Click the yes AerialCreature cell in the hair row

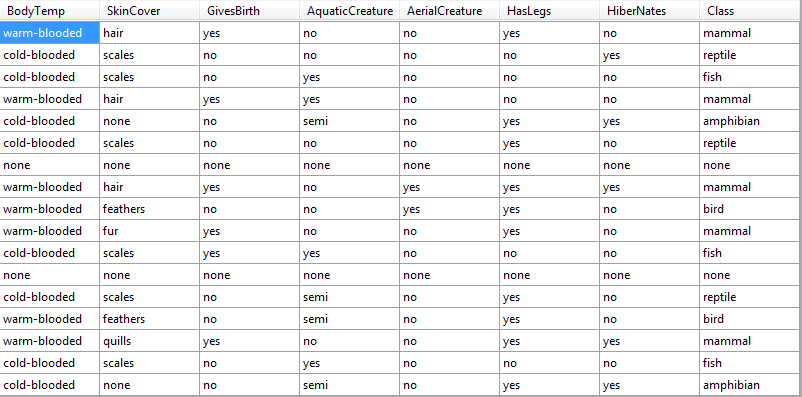pos(450,187)
